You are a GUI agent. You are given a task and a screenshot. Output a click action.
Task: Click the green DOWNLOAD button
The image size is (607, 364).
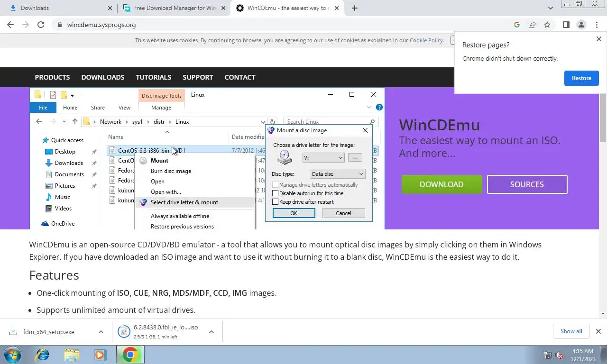pos(441,184)
